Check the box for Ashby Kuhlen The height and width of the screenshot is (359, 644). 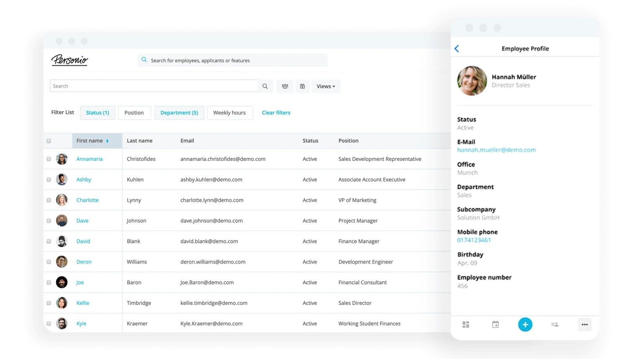click(x=49, y=179)
